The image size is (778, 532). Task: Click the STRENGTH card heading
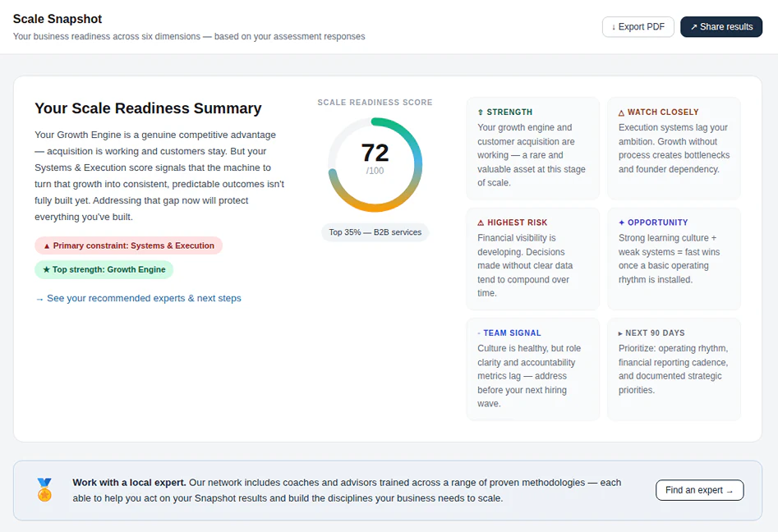pyautogui.click(x=509, y=112)
